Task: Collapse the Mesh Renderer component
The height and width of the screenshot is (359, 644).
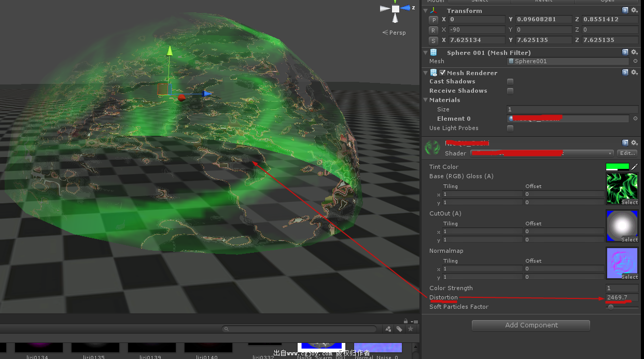Action: tap(426, 73)
